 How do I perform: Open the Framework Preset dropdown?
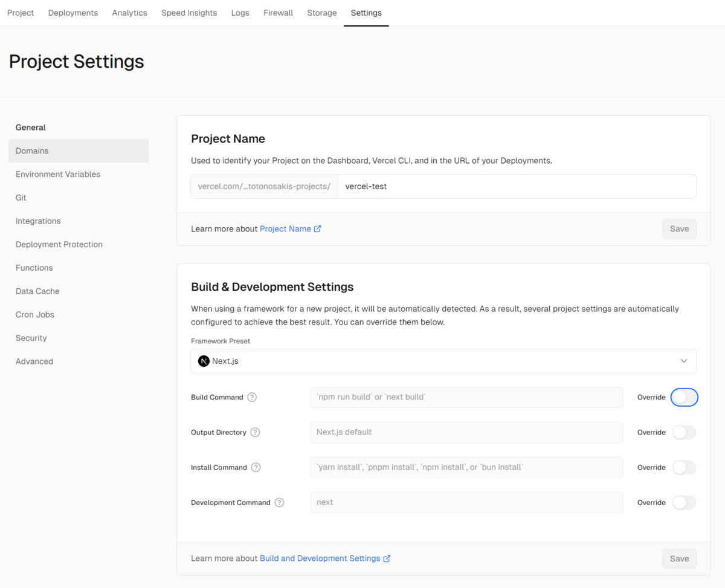point(443,361)
